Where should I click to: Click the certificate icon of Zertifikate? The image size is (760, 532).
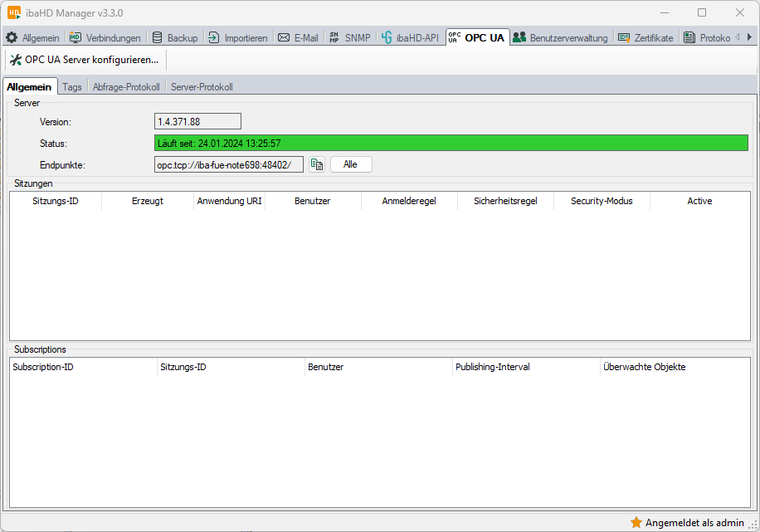click(624, 37)
